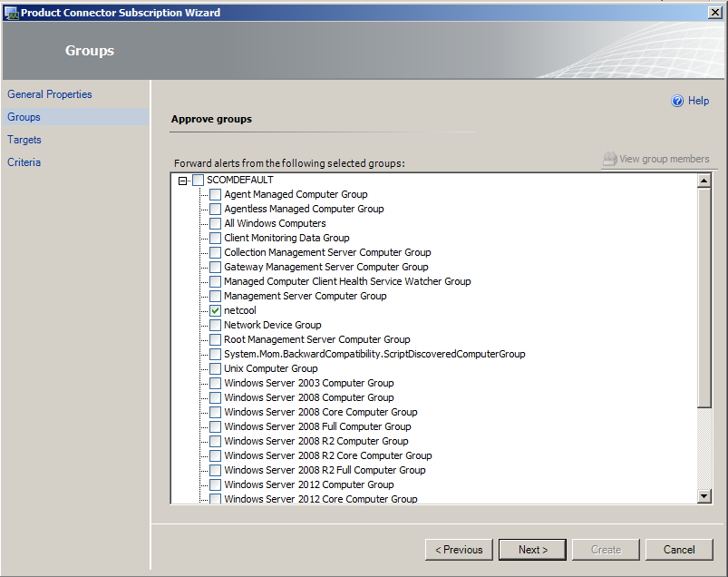Image resolution: width=728 pixels, height=577 pixels.
Task: Click the group list scrollbar thumb
Action: [x=704, y=298]
